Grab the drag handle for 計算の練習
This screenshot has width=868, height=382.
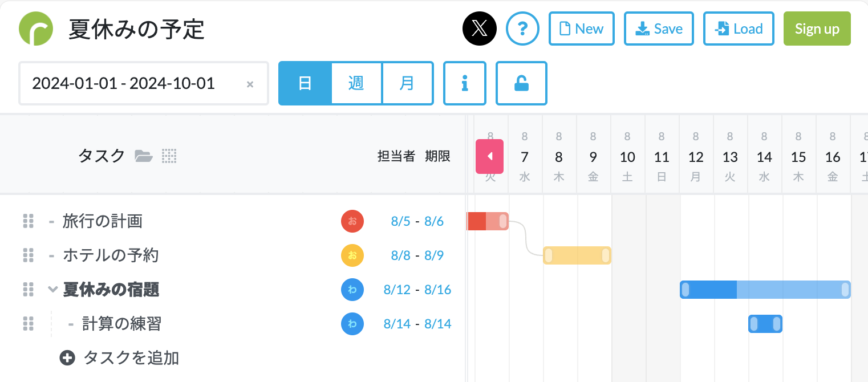pos(29,324)
